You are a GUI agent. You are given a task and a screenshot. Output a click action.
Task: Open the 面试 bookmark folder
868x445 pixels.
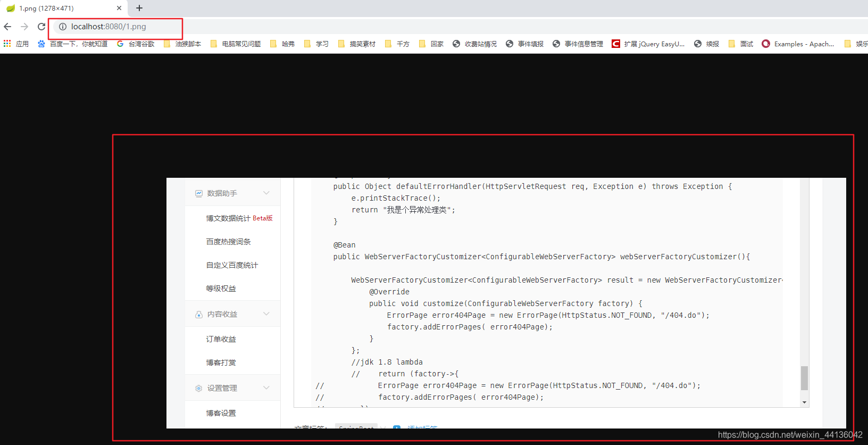(x=741, y=44)
